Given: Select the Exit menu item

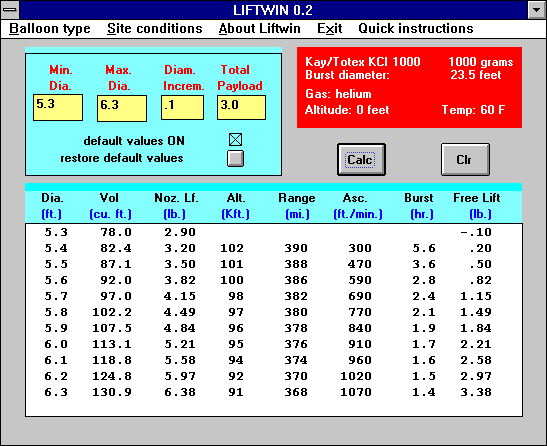Looking at the screenshot, I should 329,29.
